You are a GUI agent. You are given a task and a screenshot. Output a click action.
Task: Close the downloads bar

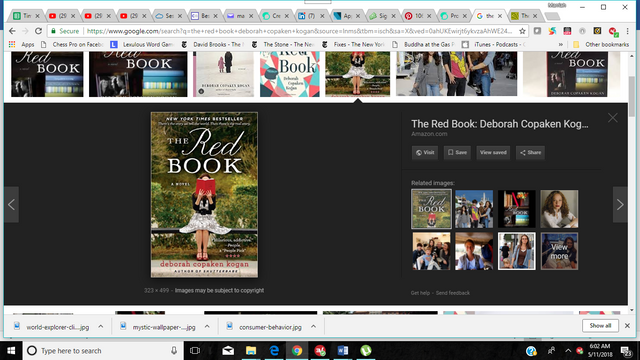(627, 326)
